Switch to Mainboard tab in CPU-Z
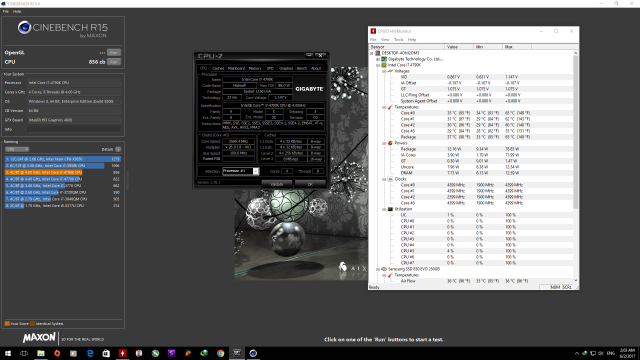The image size is (640, 360). tap(236, 68)
